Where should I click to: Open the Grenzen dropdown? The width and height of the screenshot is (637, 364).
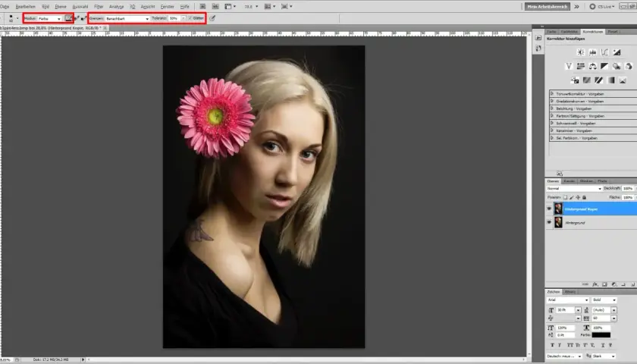click(127, 18)
